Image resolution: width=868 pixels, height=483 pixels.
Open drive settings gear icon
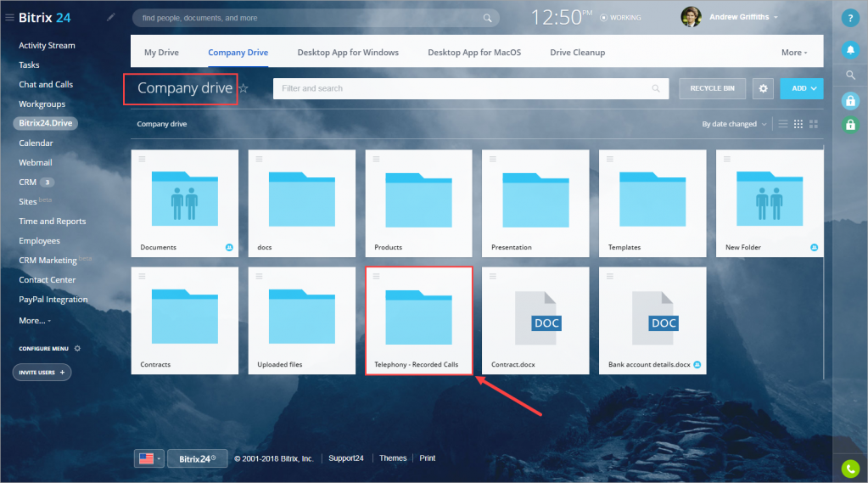click(x=763, y=88)
